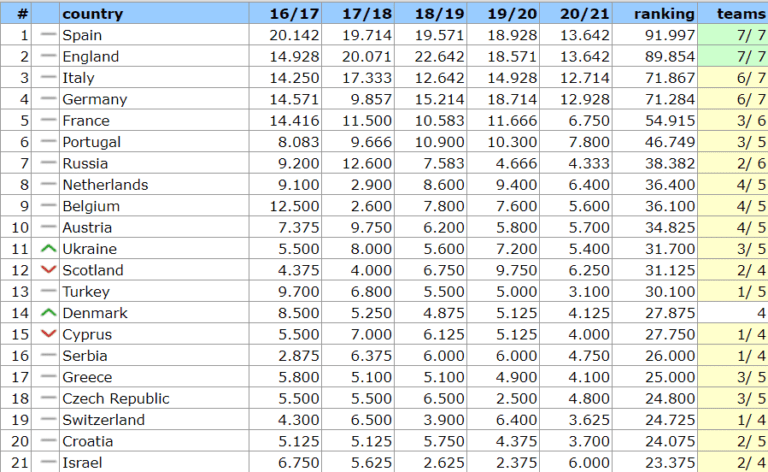Click the gray dash icon beside Turkey

click(x=48, y=291)
